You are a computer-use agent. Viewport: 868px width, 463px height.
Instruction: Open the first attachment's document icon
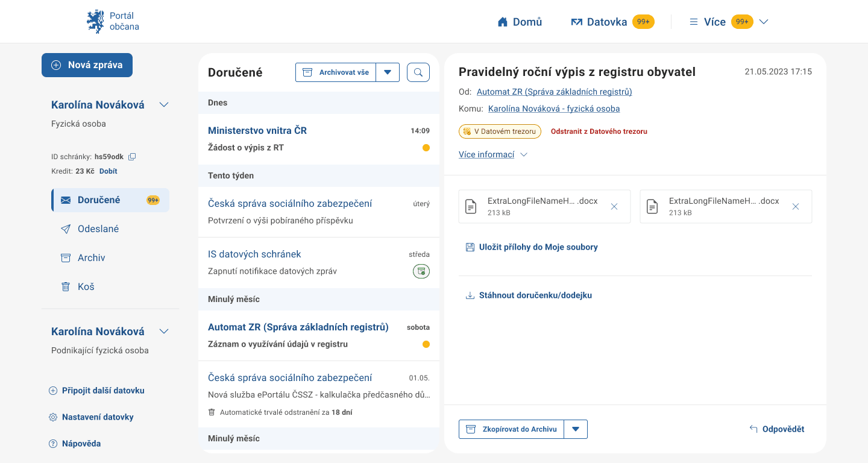pos(471,207)
